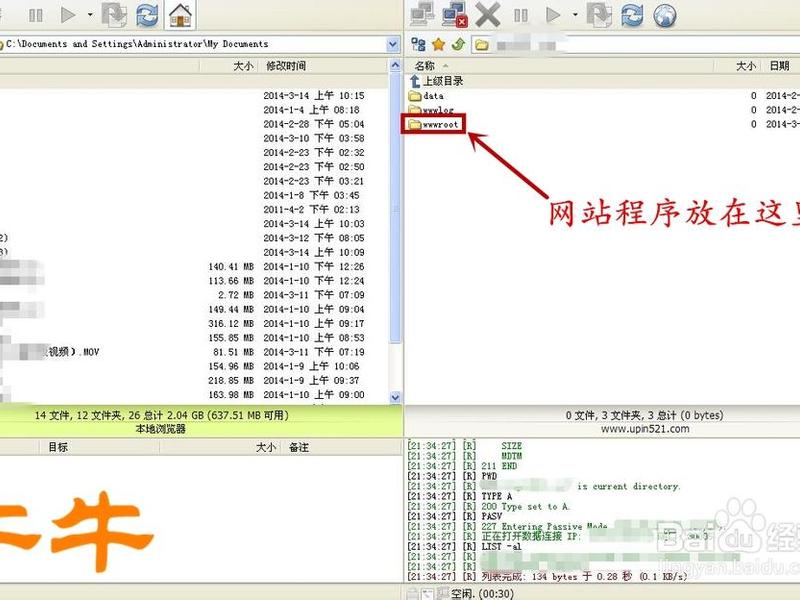This screenshot has width=800, height=600.
Task: Click the Disconnect icon with the red mark
Action: click(x=455, y=14)
